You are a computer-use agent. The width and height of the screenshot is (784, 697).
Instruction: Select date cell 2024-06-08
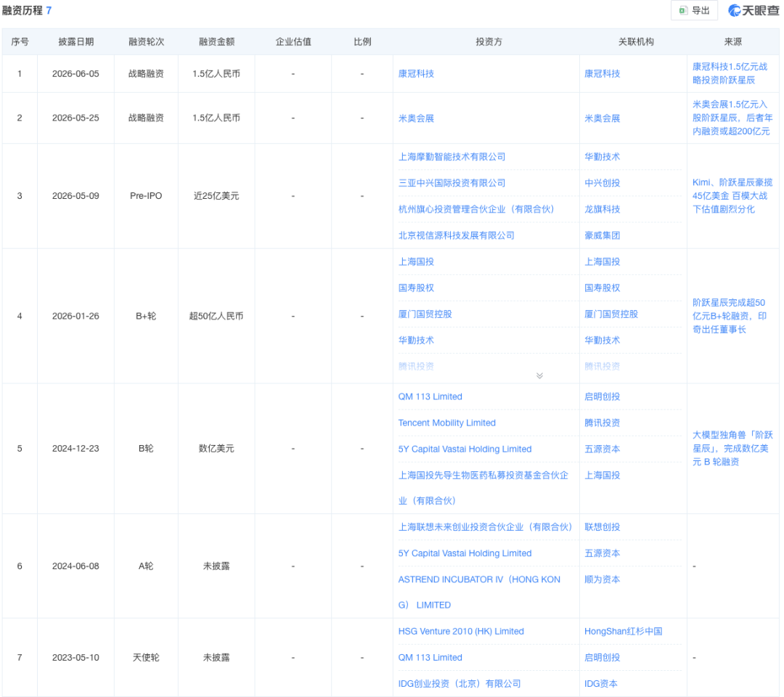coord(75,566)
